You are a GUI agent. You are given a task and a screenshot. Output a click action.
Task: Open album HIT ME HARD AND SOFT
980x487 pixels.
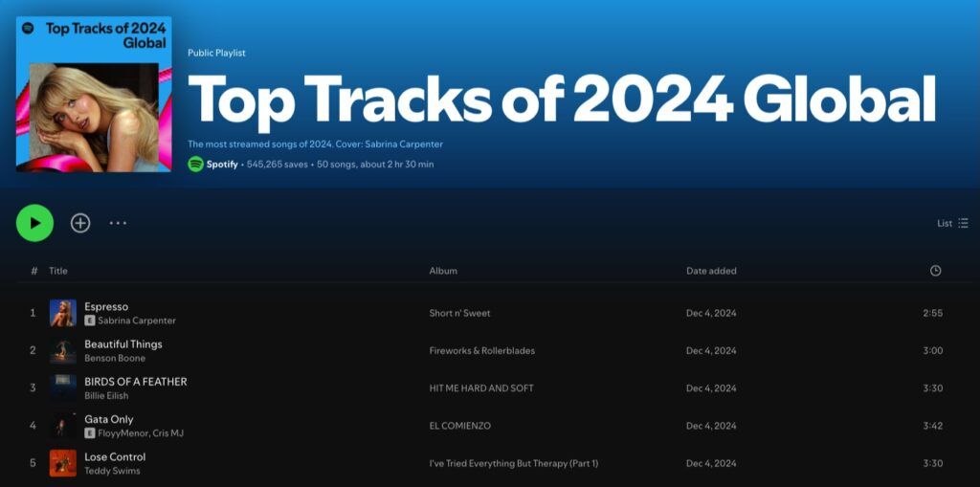[481, 388]
